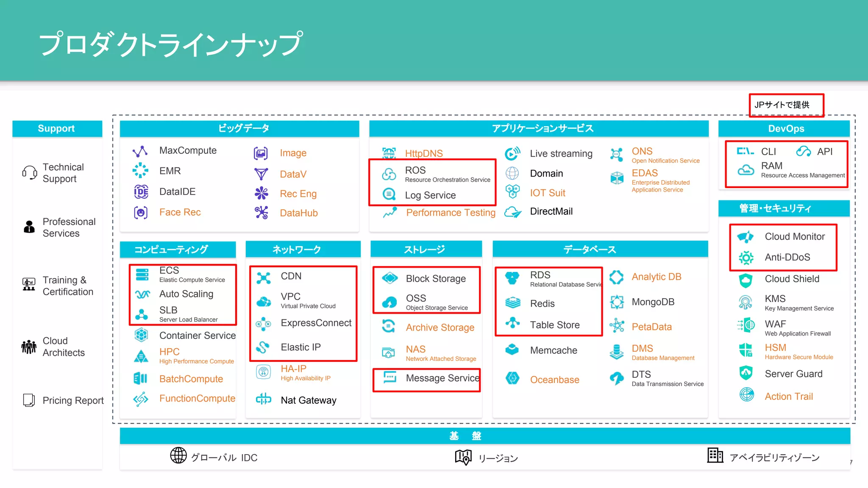Click the Cloud Monitor text
This screenshot has width=868, height=488.
click(x=795, y=237)
